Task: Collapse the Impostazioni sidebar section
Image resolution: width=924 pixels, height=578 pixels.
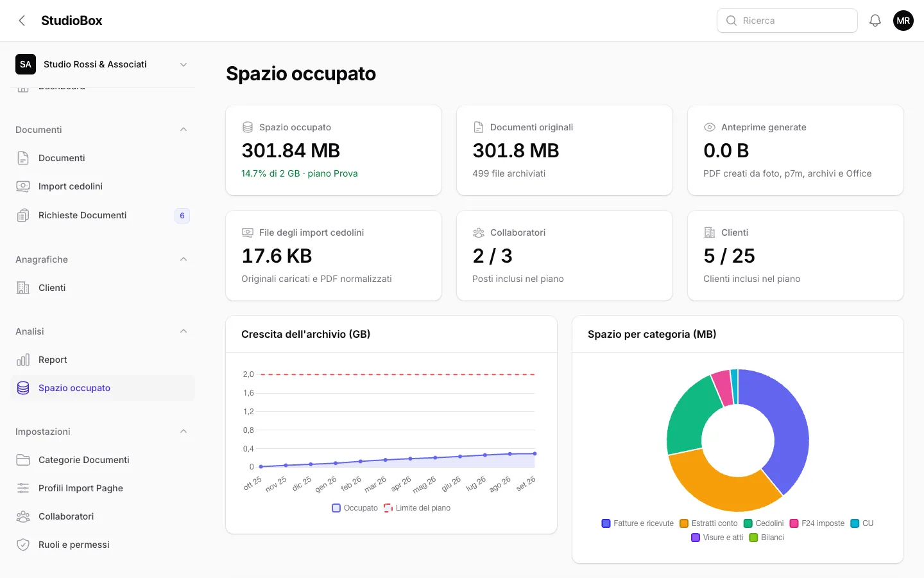Action: [x=184, y=432]
